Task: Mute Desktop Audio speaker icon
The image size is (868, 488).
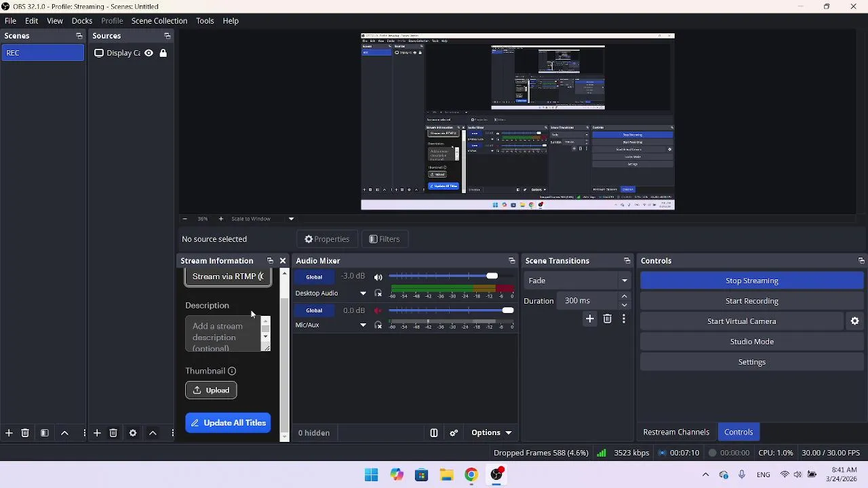Action: point(378,277)
